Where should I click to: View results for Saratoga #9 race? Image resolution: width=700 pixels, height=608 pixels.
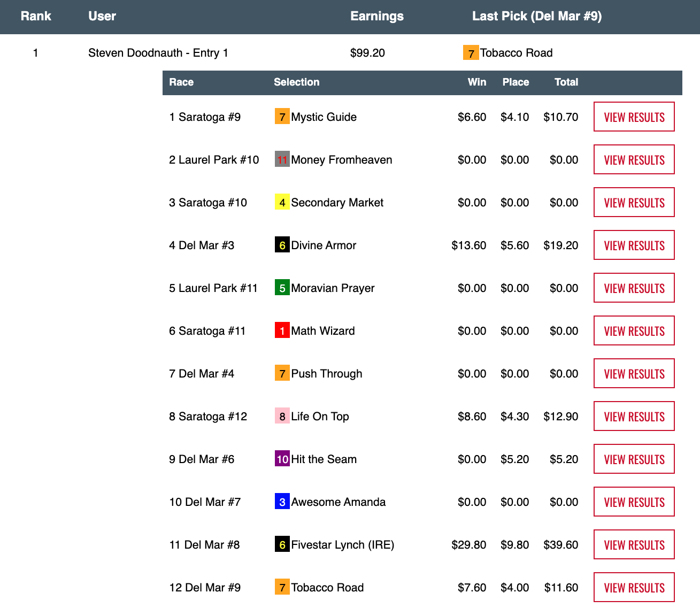click(x=634, y=117)
